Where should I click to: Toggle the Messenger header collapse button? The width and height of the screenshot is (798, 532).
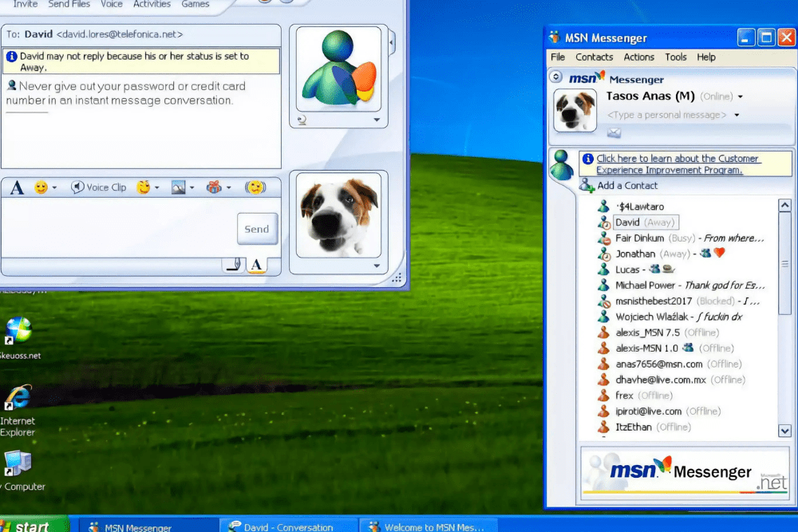tap(556, 77)
